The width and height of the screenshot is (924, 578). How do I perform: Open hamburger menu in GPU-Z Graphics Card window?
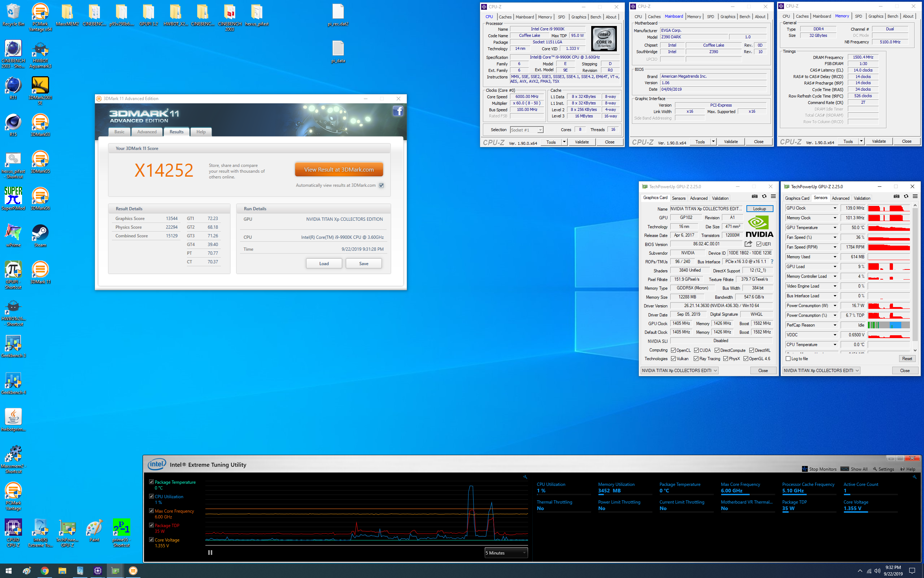coord(773,197)
